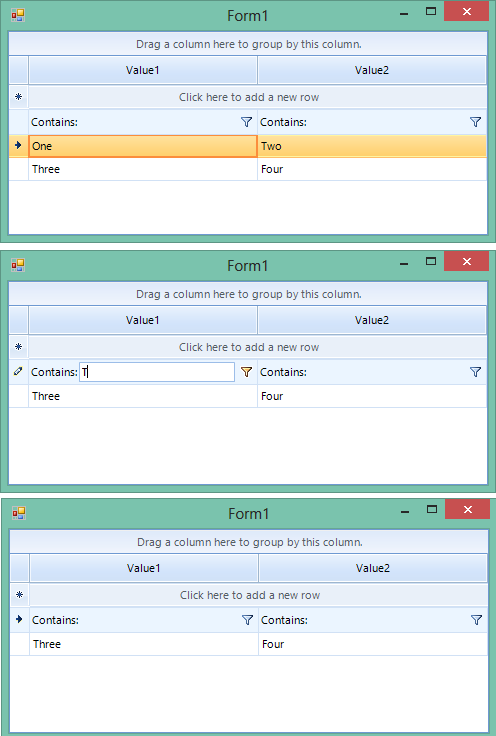
Task: Click 'add a new row' in middle window
Action: (x=258, y=347)
